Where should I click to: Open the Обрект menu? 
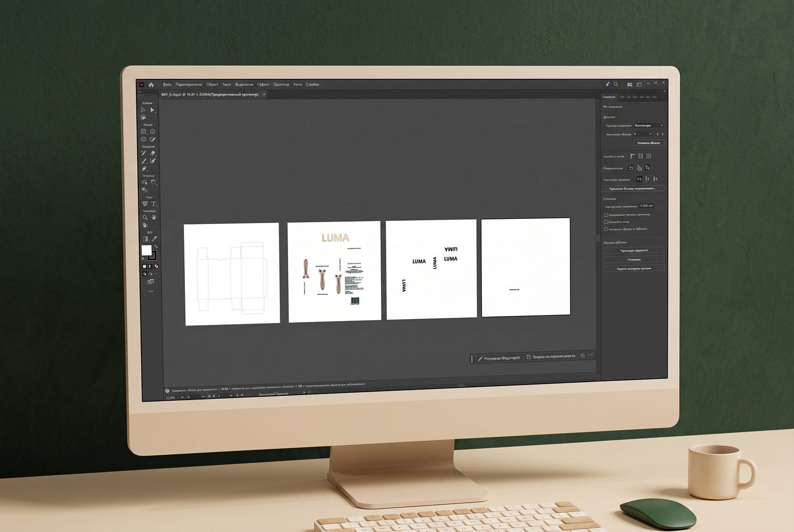tap(212, 85)
